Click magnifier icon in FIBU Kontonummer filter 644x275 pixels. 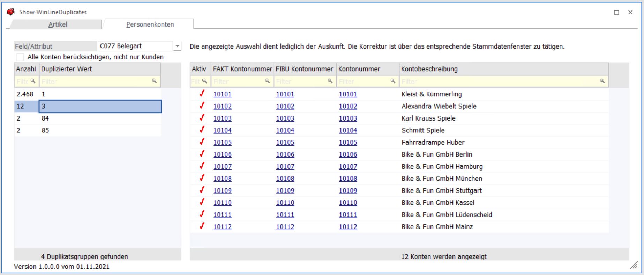[x=330, y=81]
